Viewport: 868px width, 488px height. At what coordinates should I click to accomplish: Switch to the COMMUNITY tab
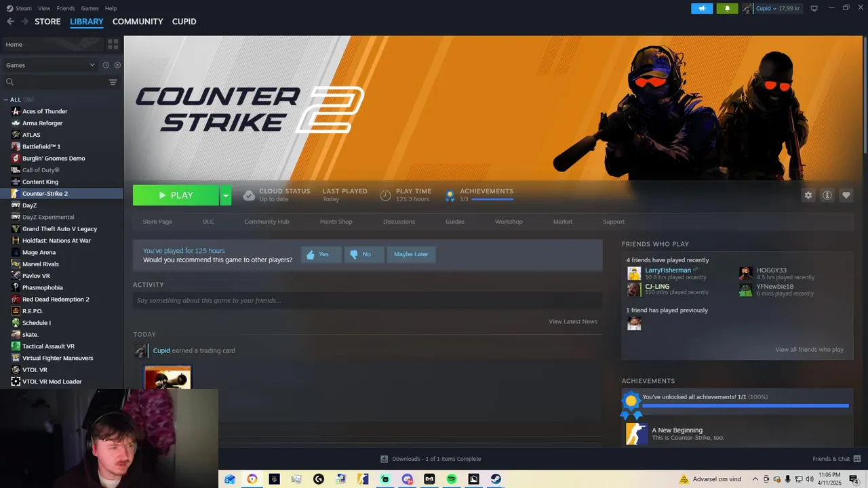(x=138, y=22)
